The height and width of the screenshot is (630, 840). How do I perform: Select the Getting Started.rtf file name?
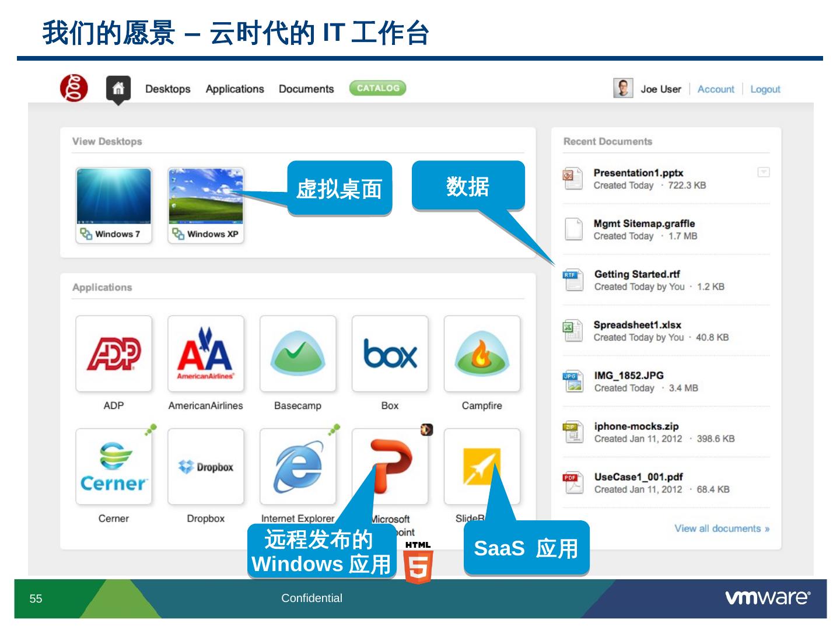point(637,274)
